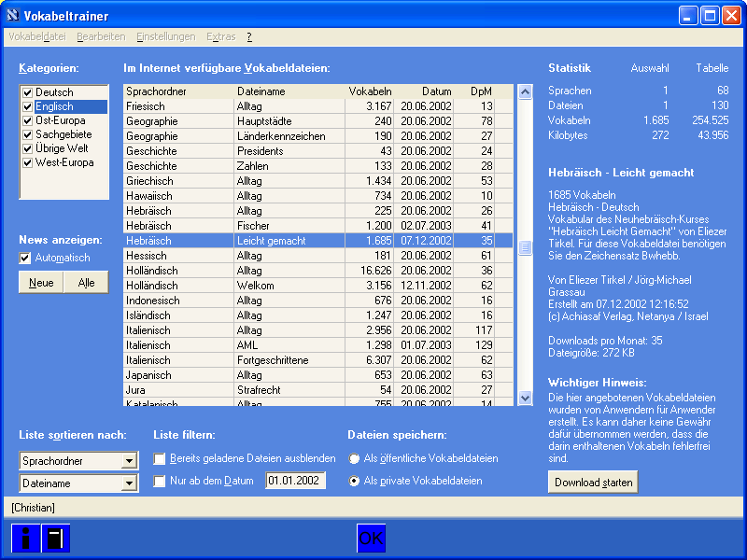Open the Sprachordner sort dropdown

pyautogui.click(x=129, y=461)
